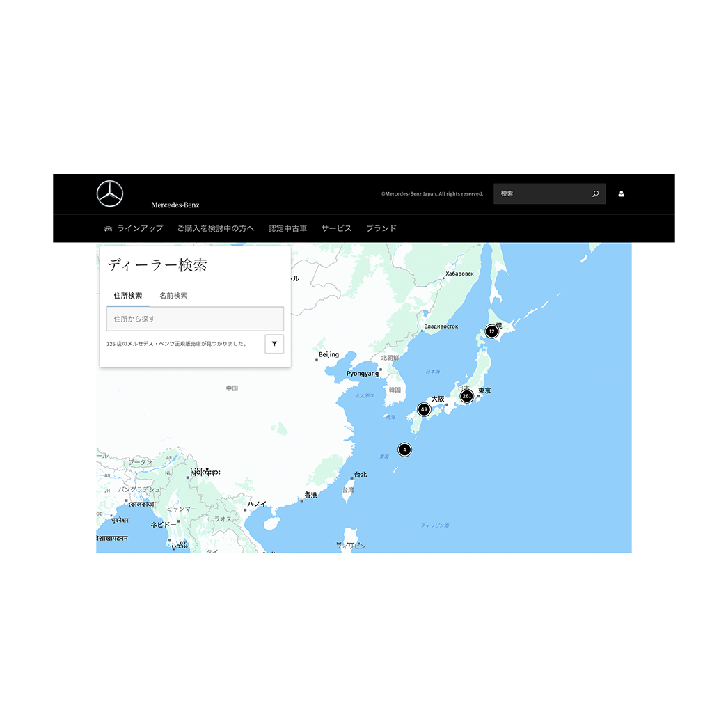The image size is (728, 728).
Task: Open the ご購入を検討中の方へ menu
Action: (216, 228)
